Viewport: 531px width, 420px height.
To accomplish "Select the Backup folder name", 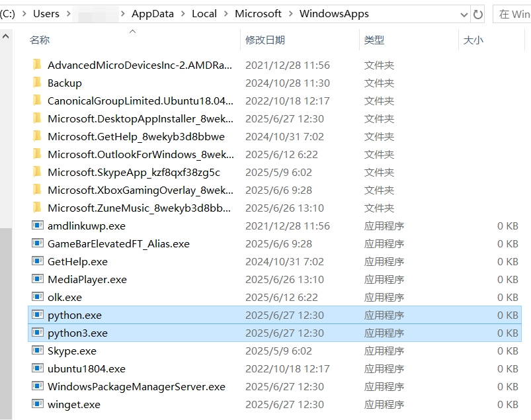I will (65, 83).
